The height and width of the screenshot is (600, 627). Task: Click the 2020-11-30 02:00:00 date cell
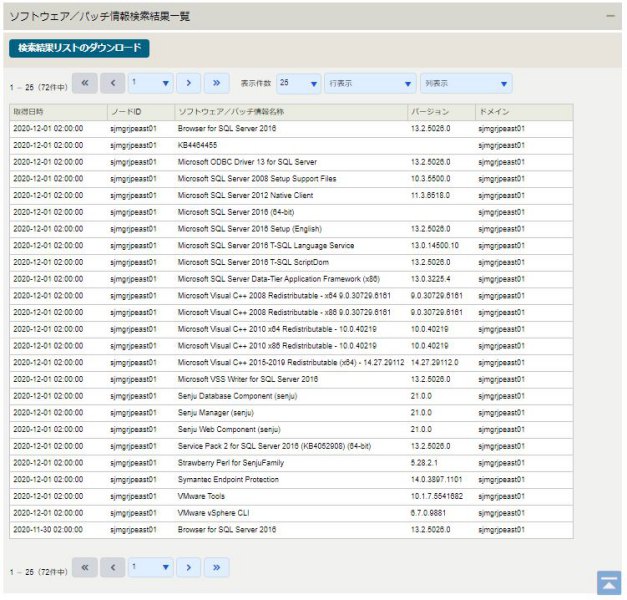(48, 530)
